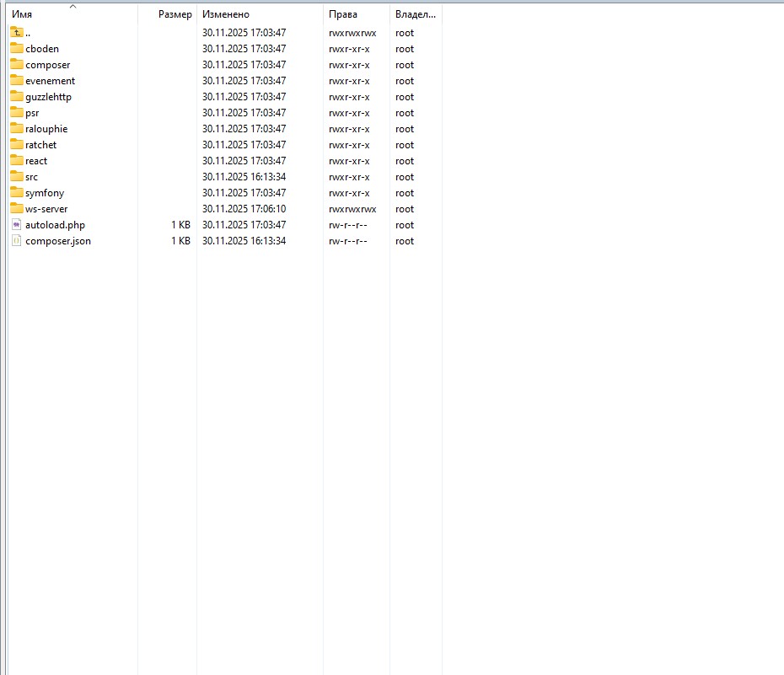Screen dimensions: 784x675
Task: Sort by the Изменено date column
Action: 225,15
